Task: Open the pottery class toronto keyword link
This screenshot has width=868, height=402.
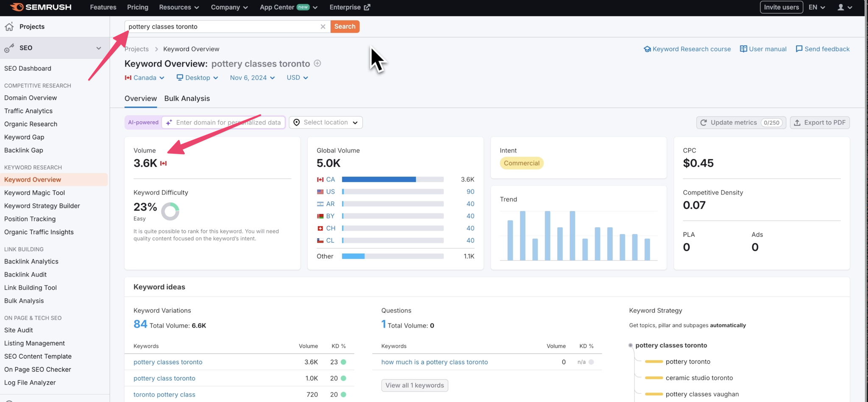Action: point(164,378)
